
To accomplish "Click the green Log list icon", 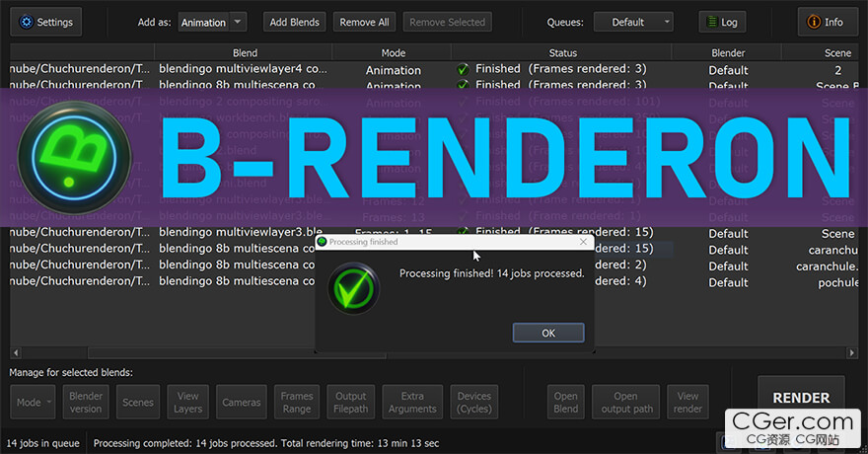I will tap(712, 22).
